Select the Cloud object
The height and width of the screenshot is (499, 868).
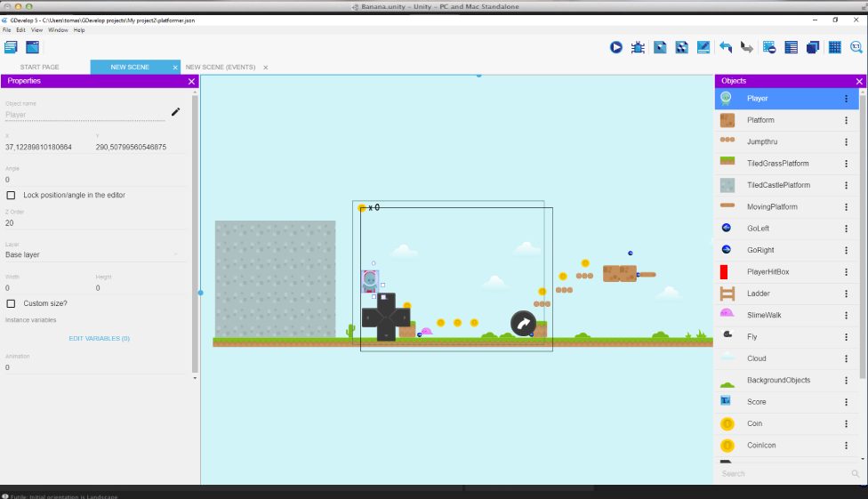click(x=786, y=358)
